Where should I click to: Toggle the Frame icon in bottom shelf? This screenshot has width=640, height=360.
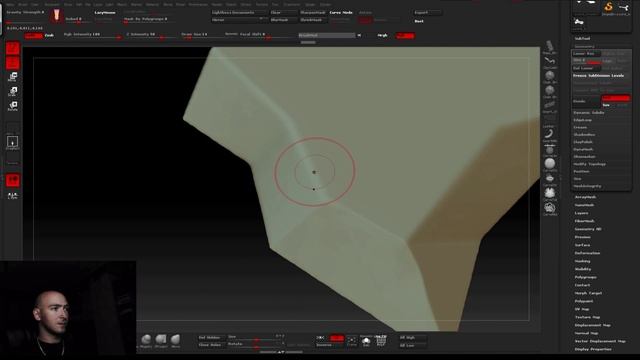coord(351,341)
